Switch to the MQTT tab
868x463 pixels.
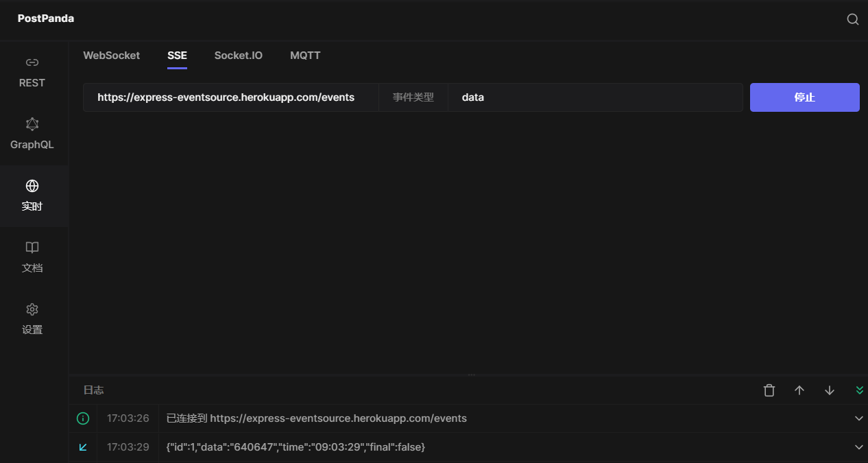pos(305,56)
